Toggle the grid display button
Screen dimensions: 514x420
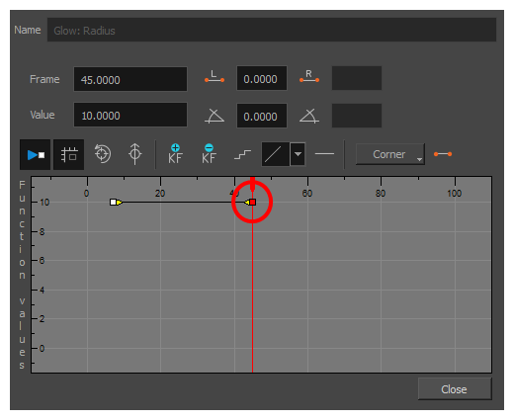[68, 154]
